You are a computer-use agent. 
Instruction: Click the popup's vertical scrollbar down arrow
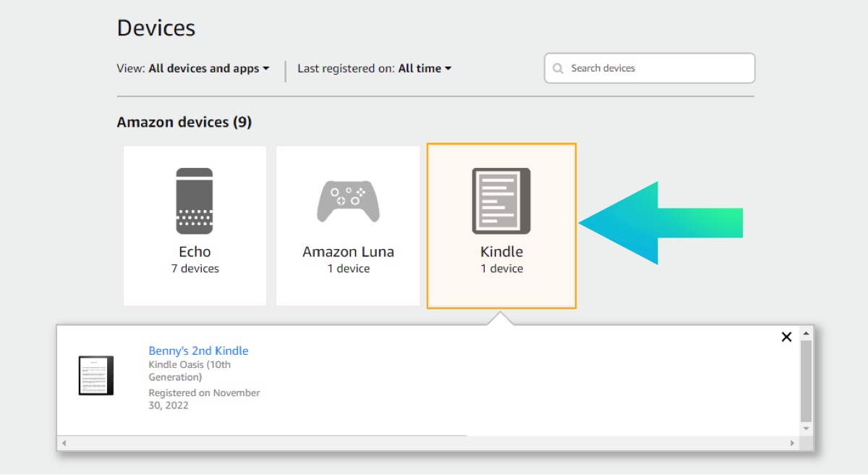pyautogui.click(x=806, y=429)
